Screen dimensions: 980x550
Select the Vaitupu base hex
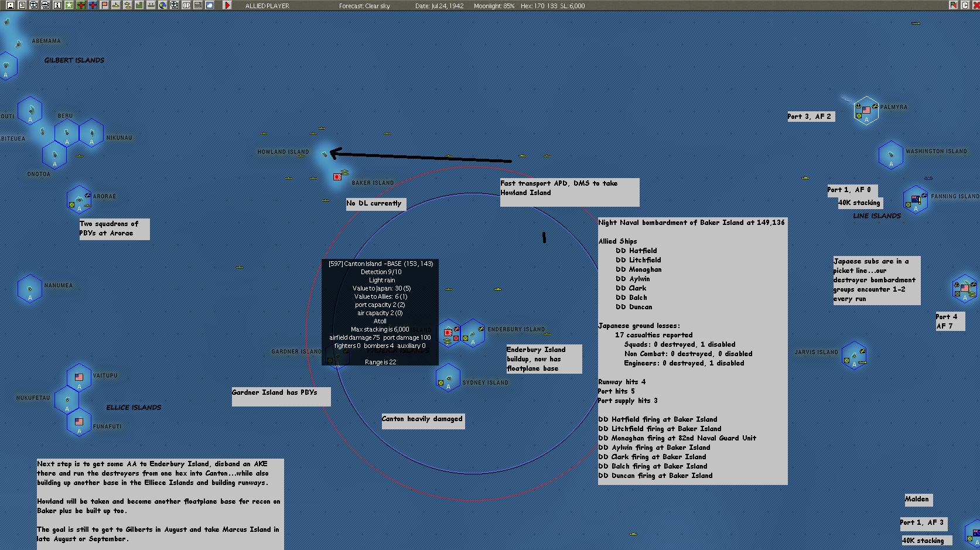79,378
